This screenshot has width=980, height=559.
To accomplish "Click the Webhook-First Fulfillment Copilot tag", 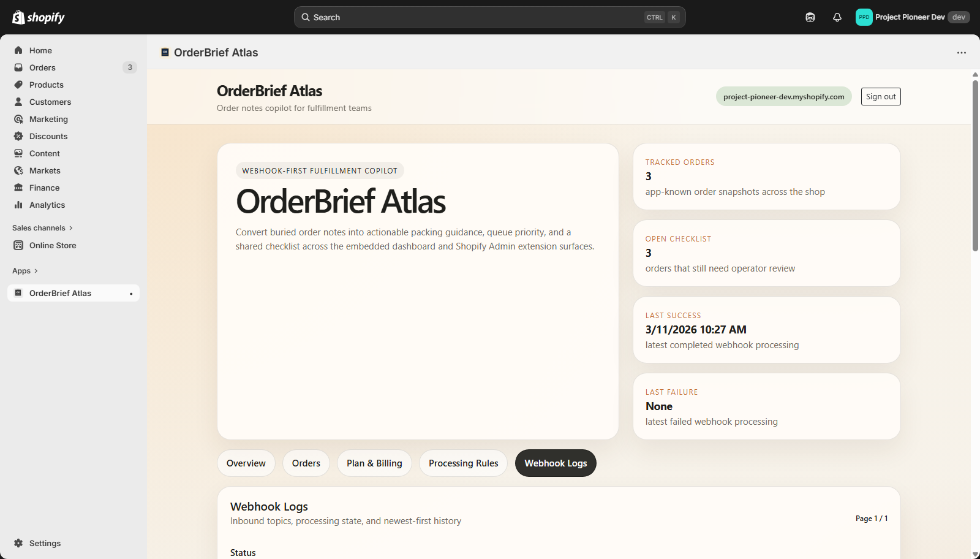I will click(320, 171).
